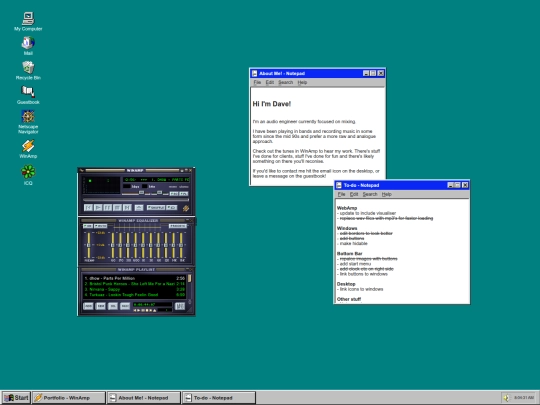
Task: Click the playlist scrollbar handle
Action: (190, 279)
